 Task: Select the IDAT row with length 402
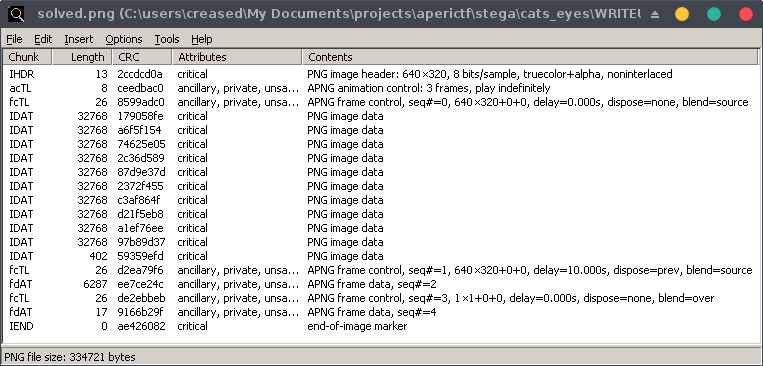[382, 256]
